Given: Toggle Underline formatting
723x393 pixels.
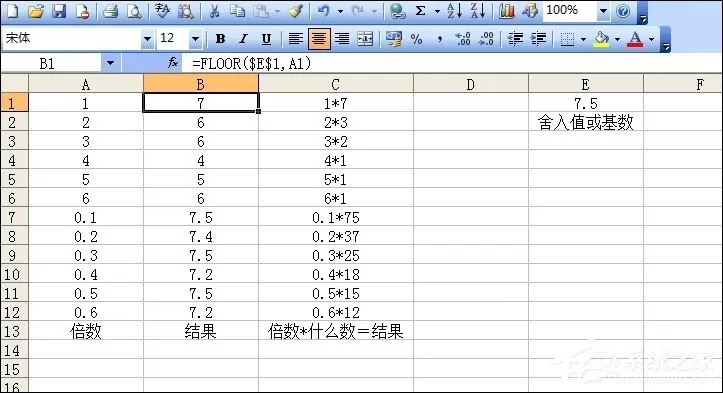Looking at the screenshot, I should coord(267,39).
